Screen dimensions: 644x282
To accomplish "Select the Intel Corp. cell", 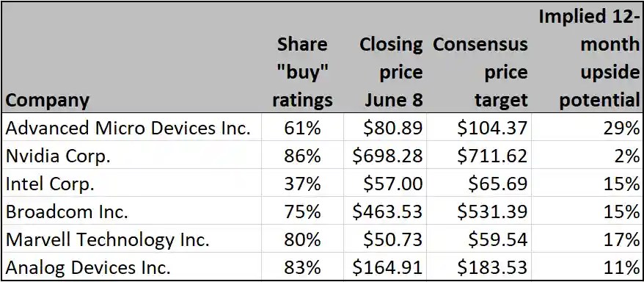I will click(x=131, y=184).
